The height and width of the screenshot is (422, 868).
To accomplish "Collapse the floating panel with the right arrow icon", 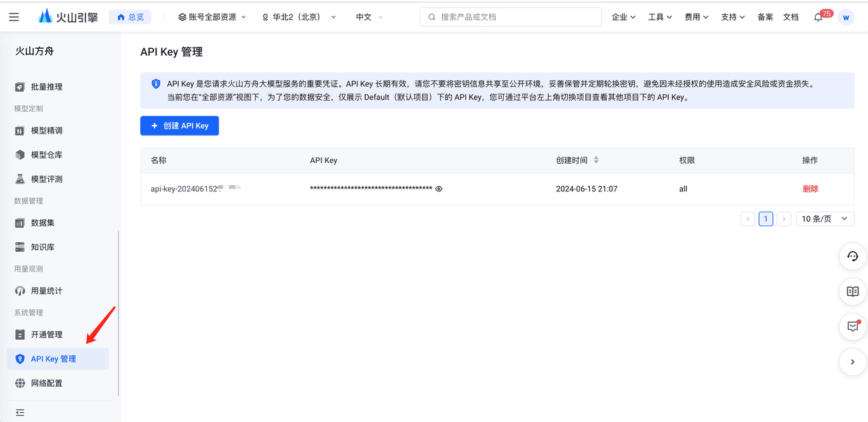I will pos(853,362).
